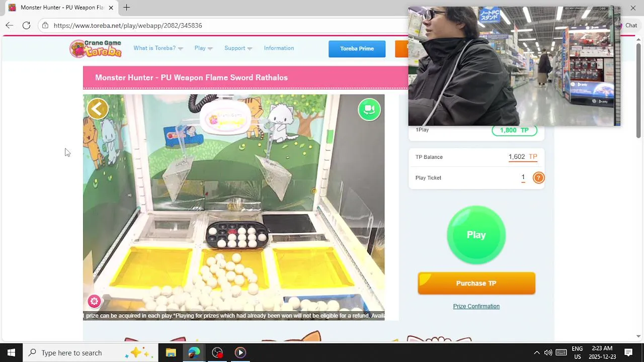Open a new browser tab with plus
This screenshot has width=644, height=362.
pos(127,8)
